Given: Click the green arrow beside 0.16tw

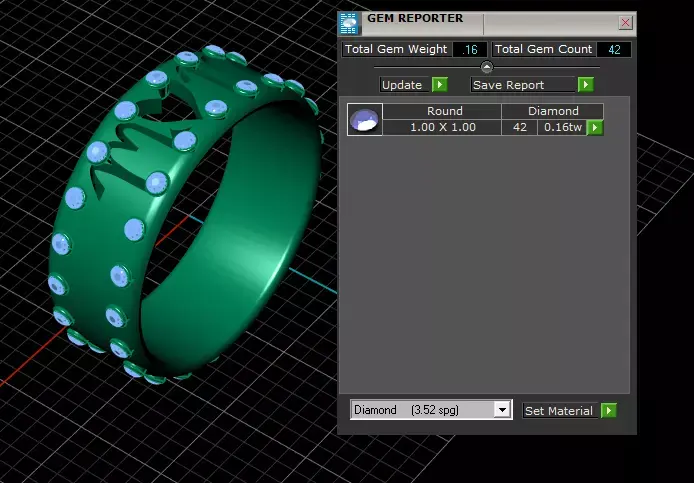Looking at the screenshot, I should pos(595,128).
